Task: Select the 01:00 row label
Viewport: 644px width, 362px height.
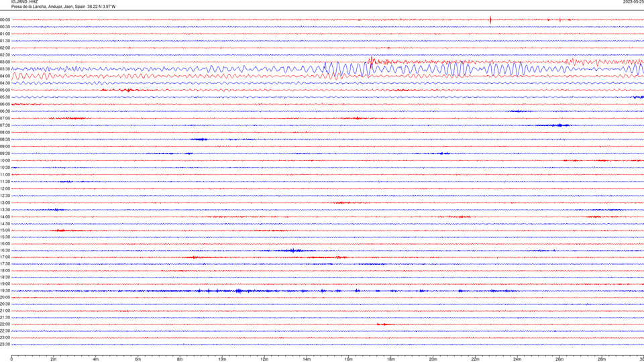Action: point(5,34)
